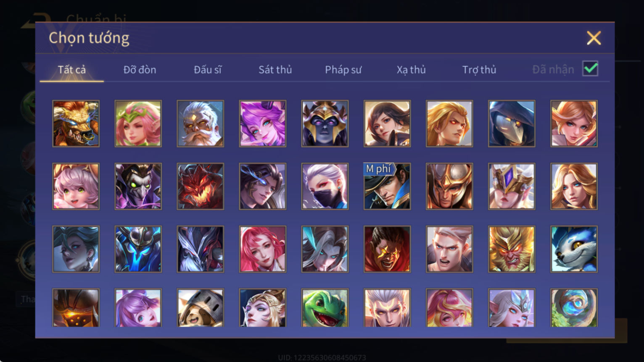View the "Trợ thủ" tab

(479, 70)
